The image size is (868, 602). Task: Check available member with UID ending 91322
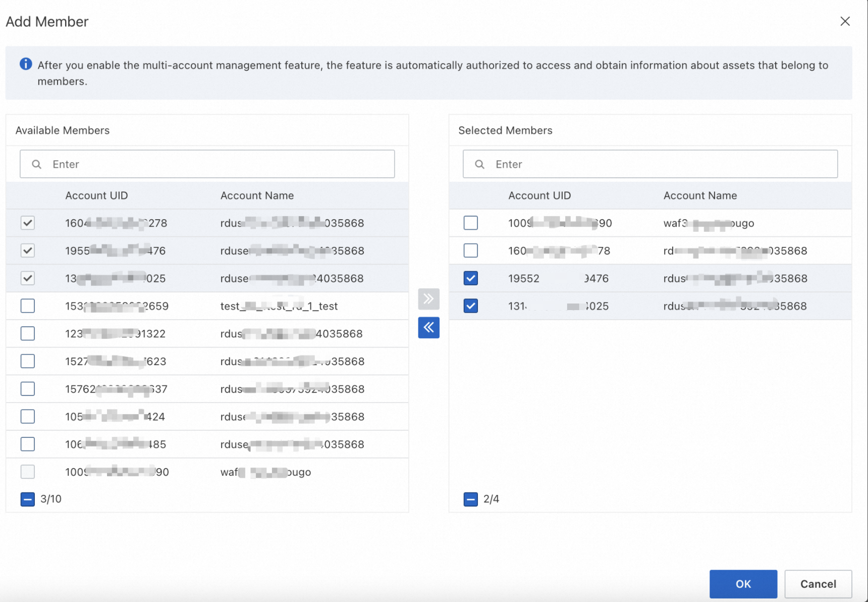[x=28, y=333]
